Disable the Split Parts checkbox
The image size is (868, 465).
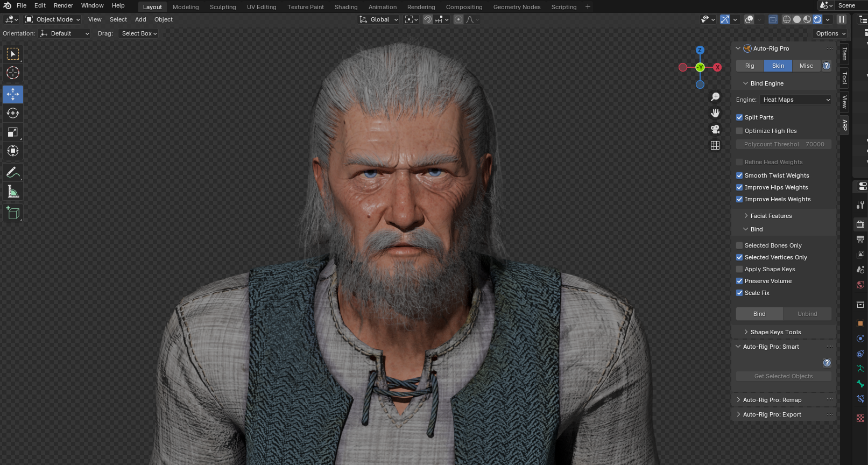click(x=739, y=117)
